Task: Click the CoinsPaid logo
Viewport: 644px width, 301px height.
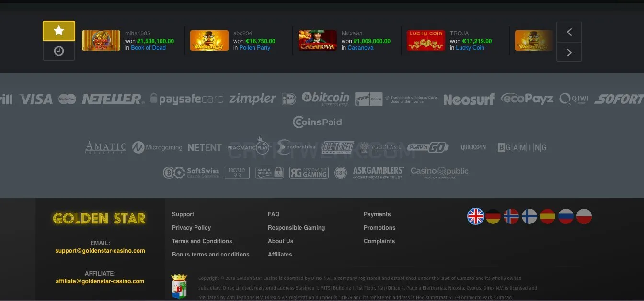Action: pos(317,122)
